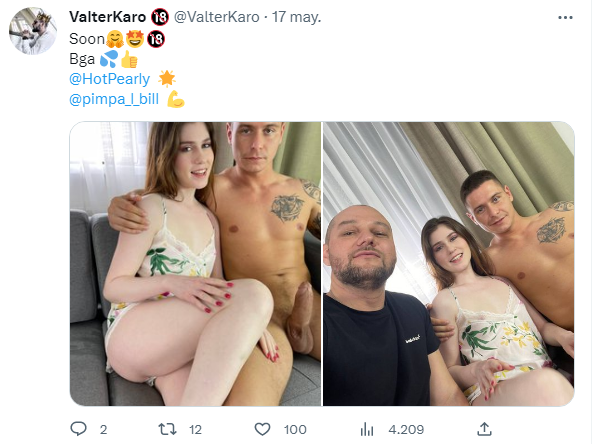Click the share upload icon
Viewport: 612px width, 444px height.
(485, 429)
